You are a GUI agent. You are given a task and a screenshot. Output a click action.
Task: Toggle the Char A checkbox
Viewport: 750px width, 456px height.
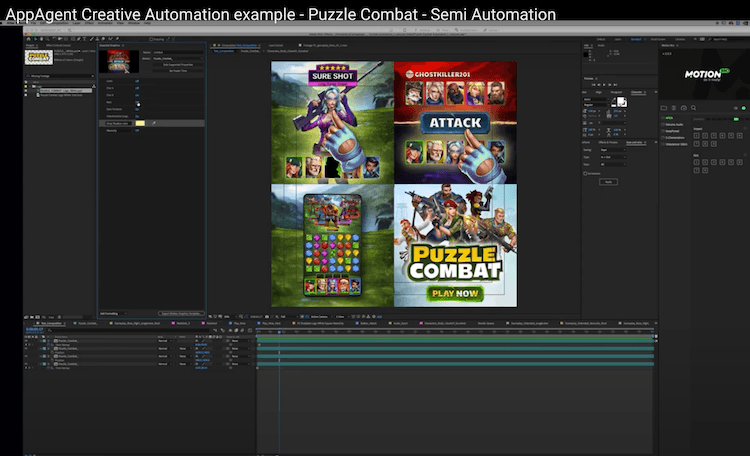pos(137,88)
